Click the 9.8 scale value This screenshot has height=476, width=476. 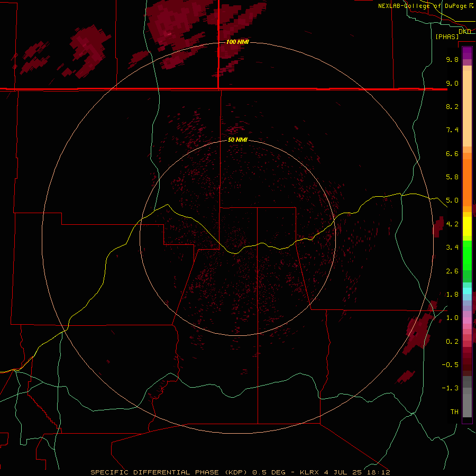point(452,59)
